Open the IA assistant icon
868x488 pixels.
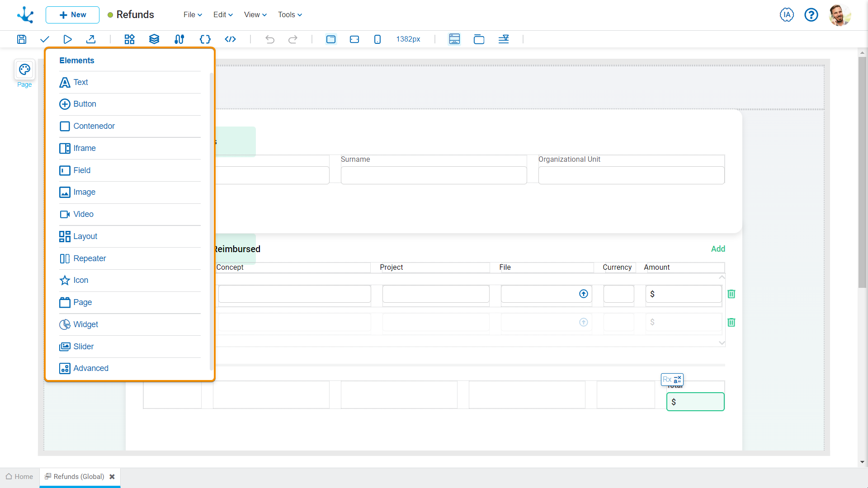coord(787,15)
